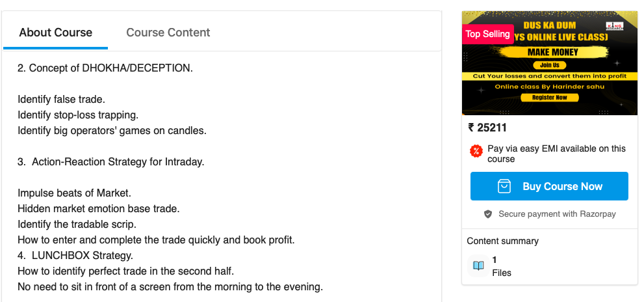Click the Join Us banner button
This screenshot has height=302, width=644.
550,65
